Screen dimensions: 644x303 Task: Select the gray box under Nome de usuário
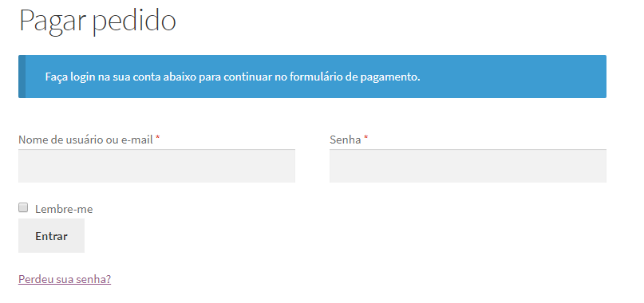pyautogui.click(x=156, y=166)
